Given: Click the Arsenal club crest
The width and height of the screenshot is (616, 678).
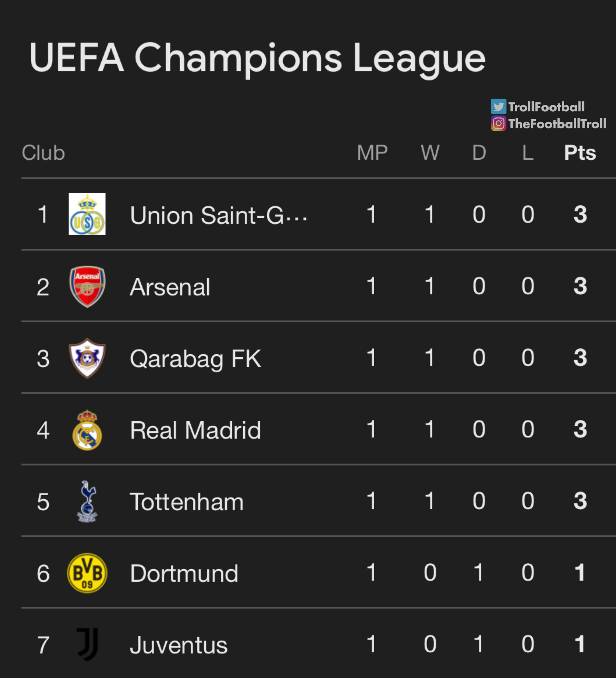Looking at the screenshot, I should click(87, 286).
